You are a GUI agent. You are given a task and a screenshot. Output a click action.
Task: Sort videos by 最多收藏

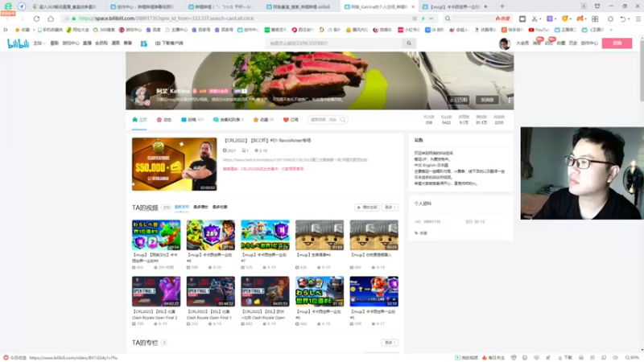(220, 208)
